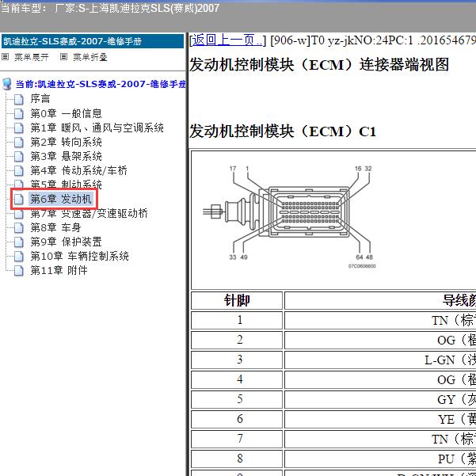Screen dimensions: 476x476
Task: Click the document icon next to 第11章 附件
Action: [x=19, y=270]
